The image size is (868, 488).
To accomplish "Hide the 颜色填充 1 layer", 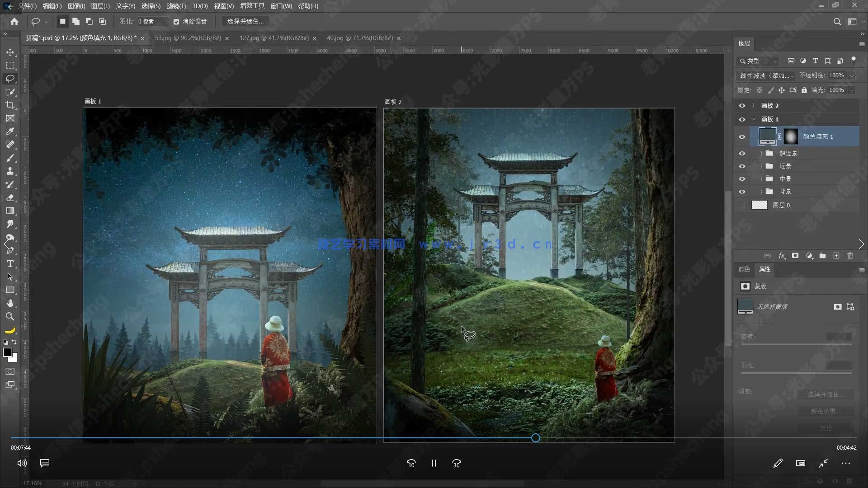I will pos(742,136).
